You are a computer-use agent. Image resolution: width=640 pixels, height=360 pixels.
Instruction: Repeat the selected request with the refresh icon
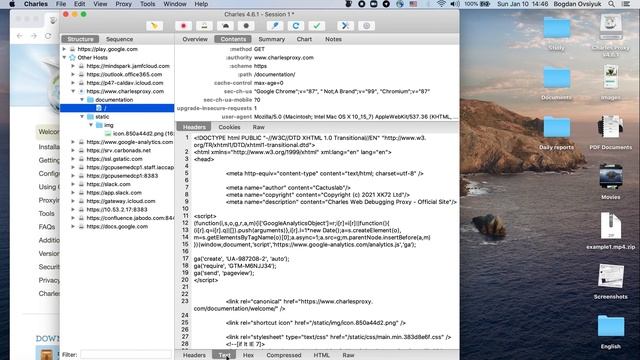296,26
